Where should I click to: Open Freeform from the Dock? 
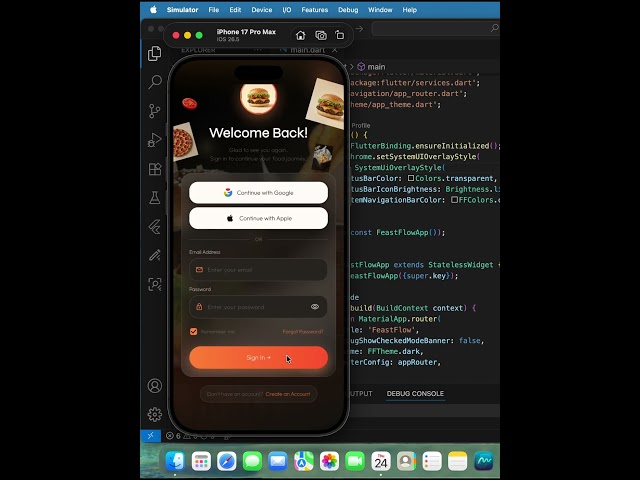point(484,462)
